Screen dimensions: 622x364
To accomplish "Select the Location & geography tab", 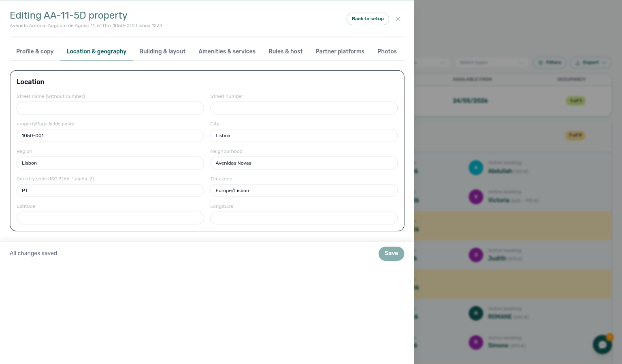I will [96, 51].
